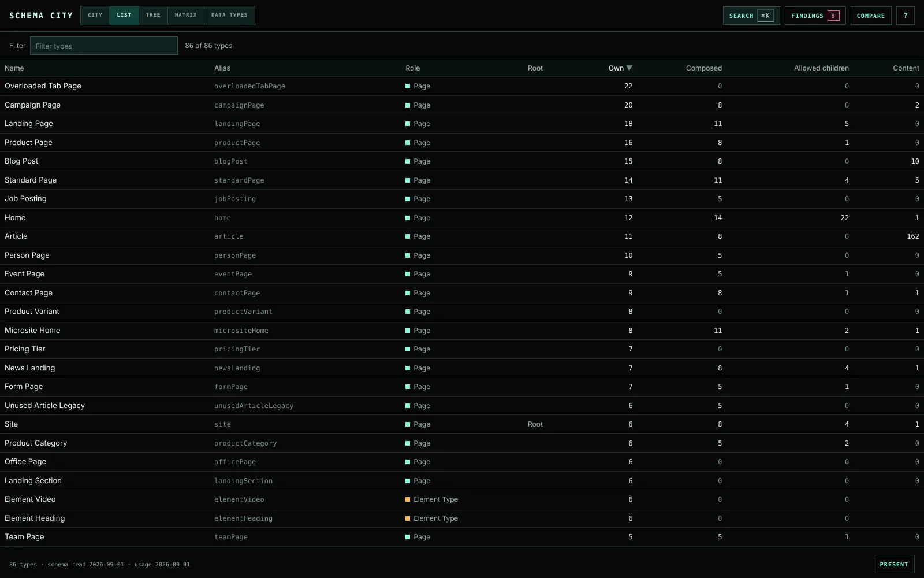Click the Findings count badge 8
This screenshot has height=578, width=924.
click(x=833, y=16)
